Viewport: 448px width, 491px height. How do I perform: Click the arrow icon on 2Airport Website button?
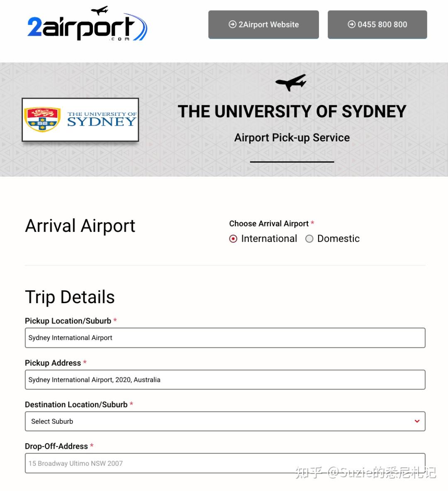232,24
